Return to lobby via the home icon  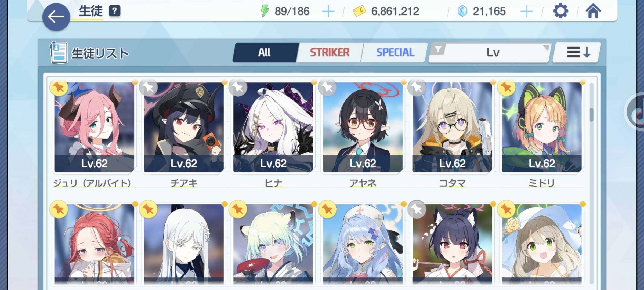pos(593,11)
